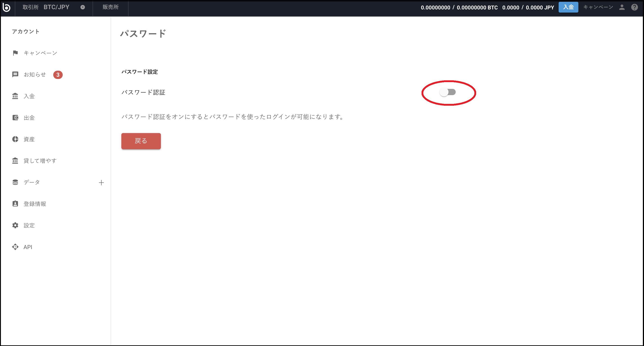This screenshot has width=644, height=346.
Task: Open the 販売所 tab
Action: click(x=111, y=7)
